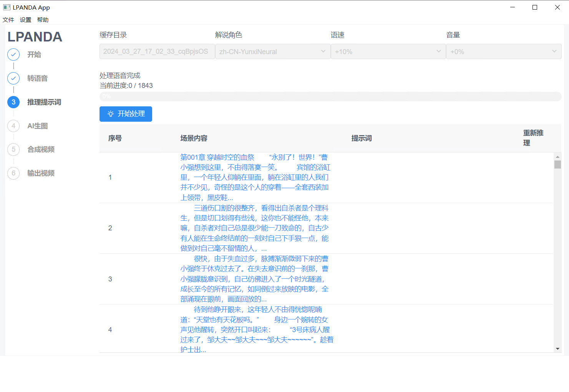Go to the 合成视频 step
Screen dimensions: 569x392
(41, 149)
